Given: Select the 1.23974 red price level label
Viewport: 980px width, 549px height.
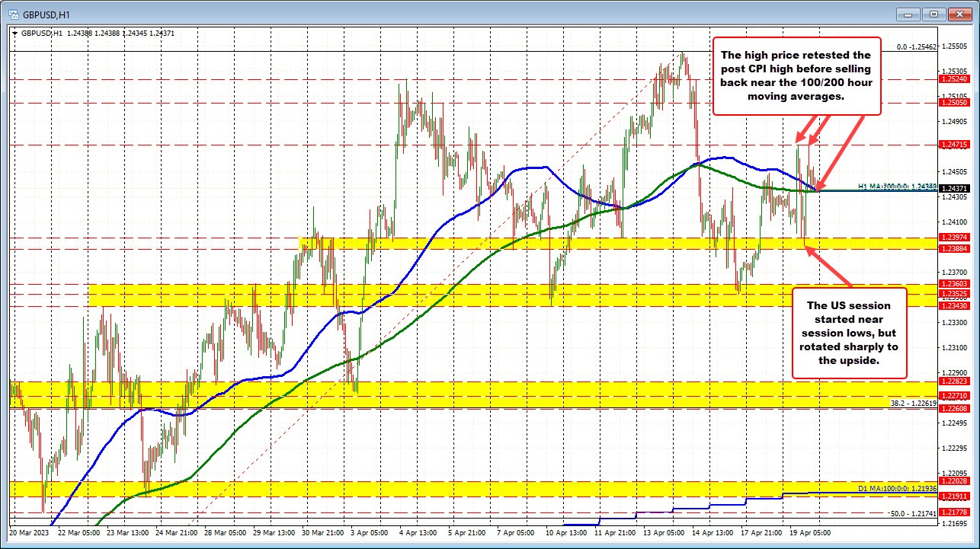Looking at the screenshot, I should (954, 238).
